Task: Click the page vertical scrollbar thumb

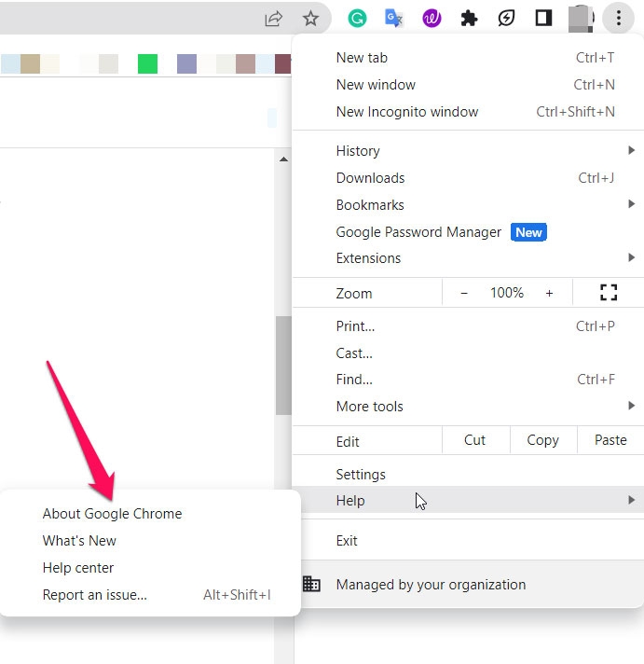Action: 283,366
